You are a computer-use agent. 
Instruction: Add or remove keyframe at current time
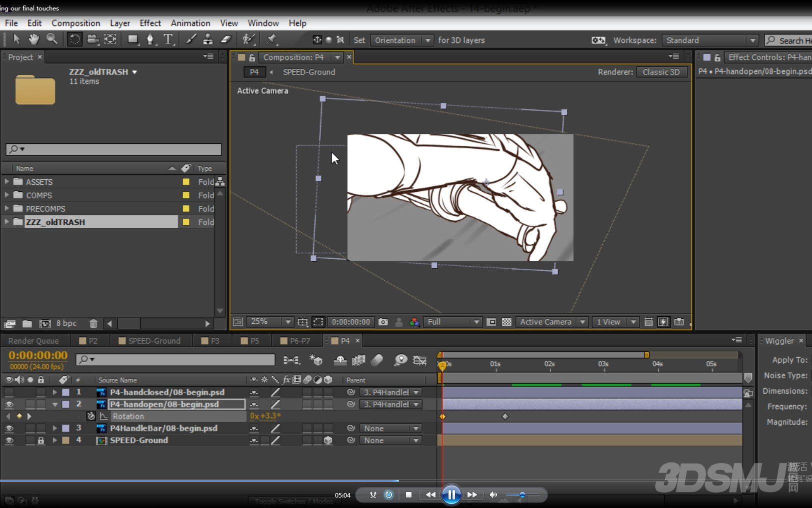(19, 416)
